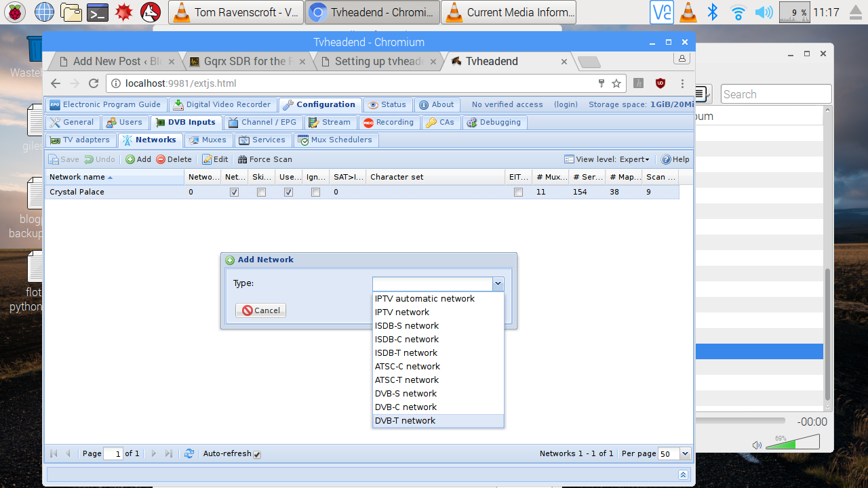Image resolution: width=868 pixels, height=488 pixels.
Task: Click the refresh icon in paging bar
Action: coord(189,453)
